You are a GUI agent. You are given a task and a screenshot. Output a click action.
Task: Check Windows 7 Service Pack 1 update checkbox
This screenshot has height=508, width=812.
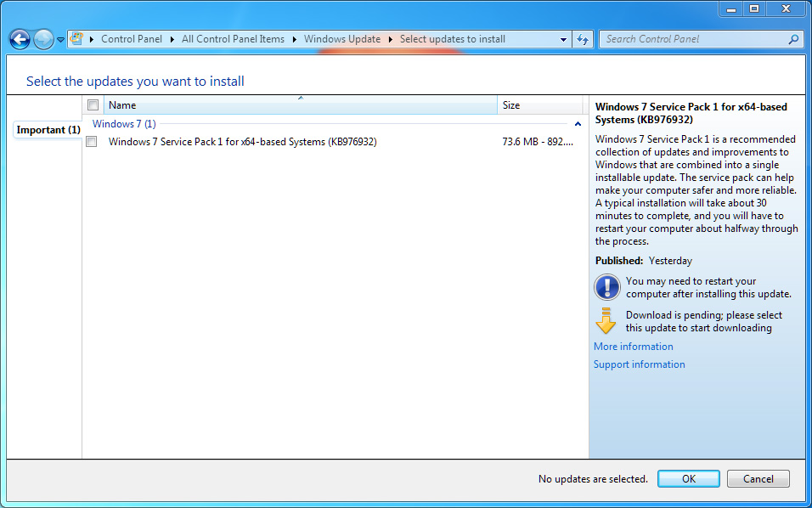tap(92, 141)
